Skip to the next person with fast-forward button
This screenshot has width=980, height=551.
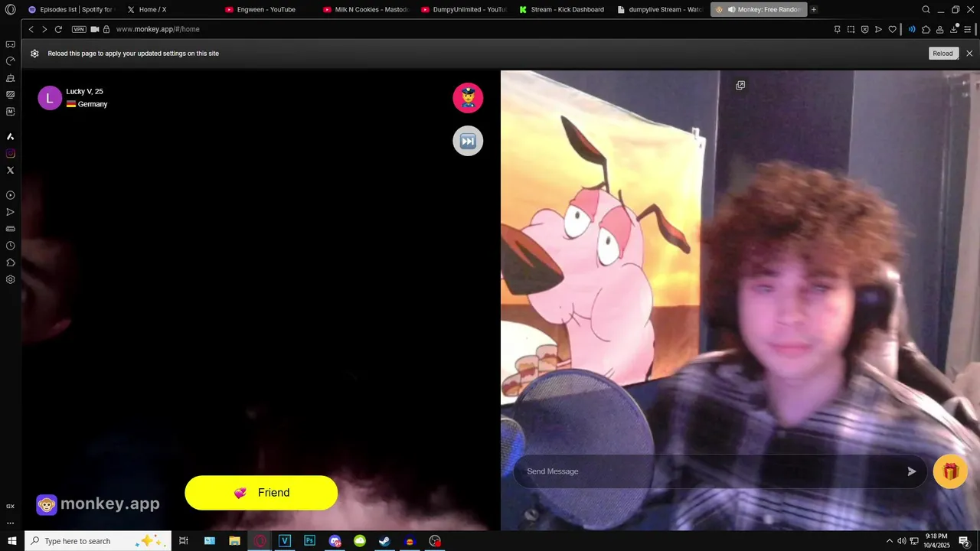coord(468,141)
